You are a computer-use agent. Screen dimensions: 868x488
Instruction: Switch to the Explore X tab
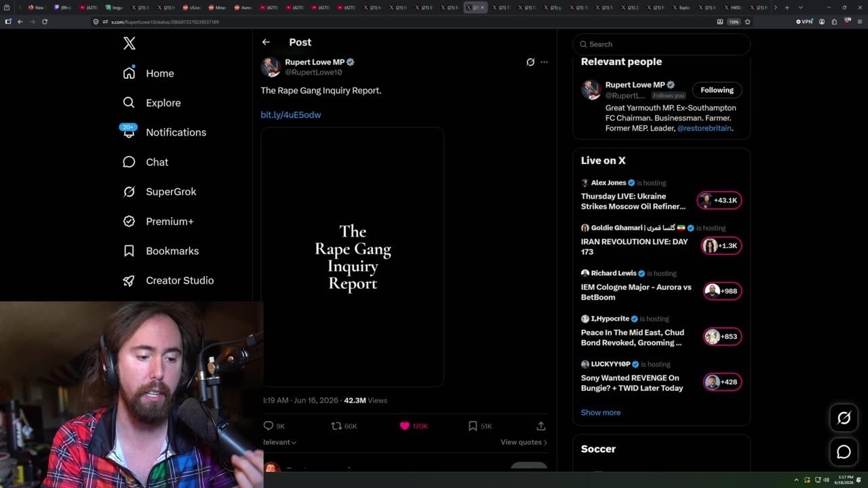pos(681,7)
